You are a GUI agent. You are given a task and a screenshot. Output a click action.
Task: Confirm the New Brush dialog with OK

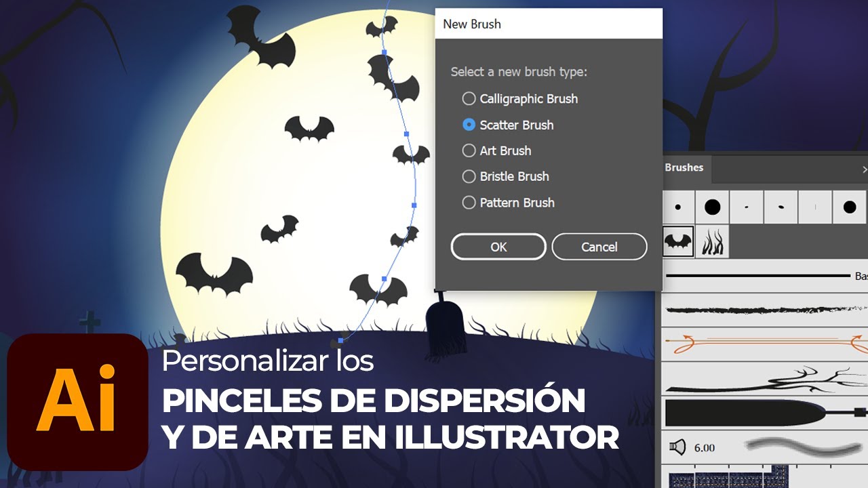click(498, 247)
